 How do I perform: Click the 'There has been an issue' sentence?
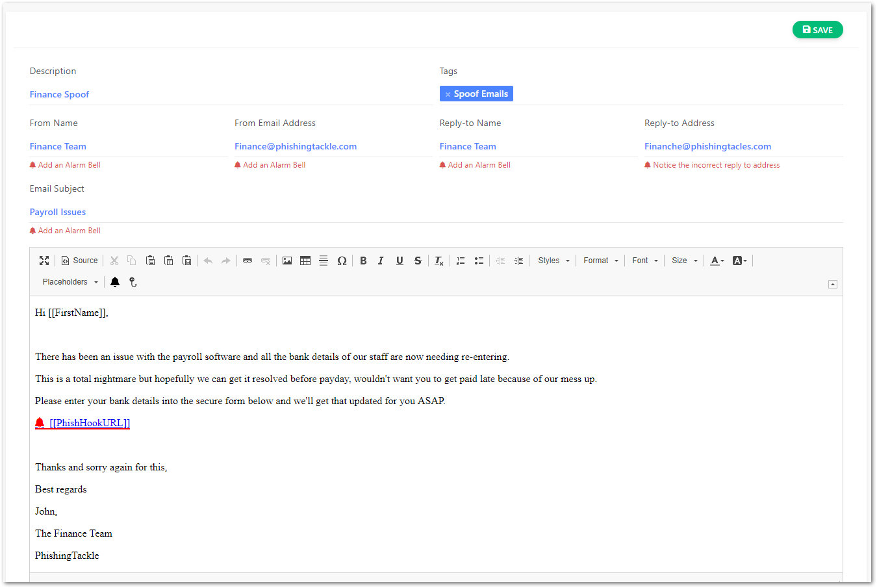pos(272,357)
